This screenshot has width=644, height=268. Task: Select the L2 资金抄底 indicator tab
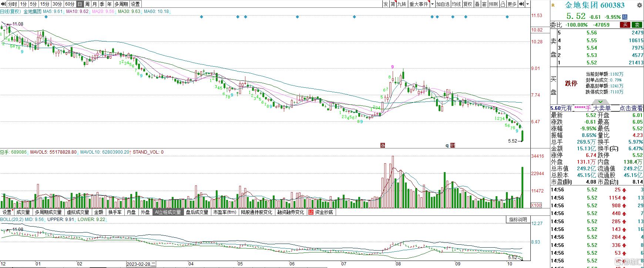coord(321,212)
